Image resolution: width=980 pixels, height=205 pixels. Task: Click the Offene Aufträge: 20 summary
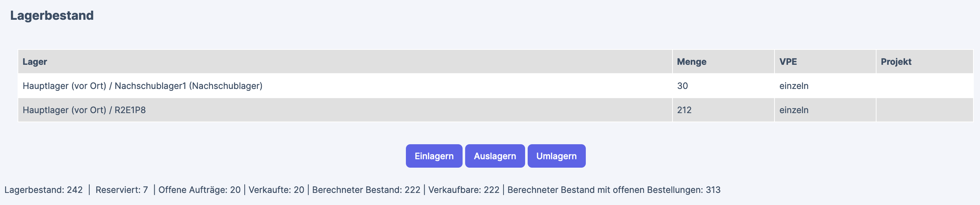click(x=199, y=190)
